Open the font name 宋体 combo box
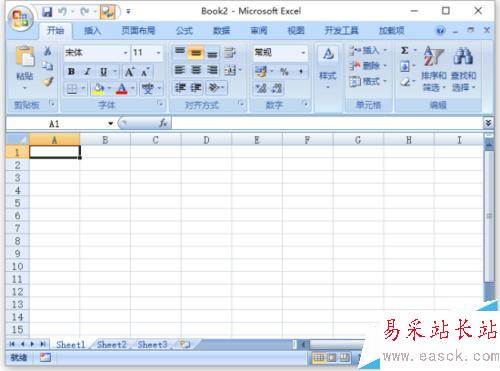This screenshot has width=500, height=371. pos(96,52)
